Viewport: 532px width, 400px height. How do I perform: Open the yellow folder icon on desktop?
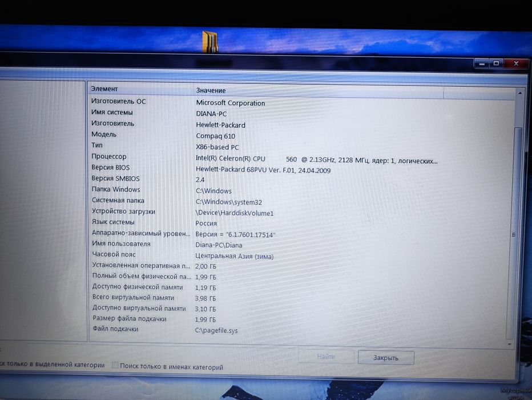tap(210, 42)
